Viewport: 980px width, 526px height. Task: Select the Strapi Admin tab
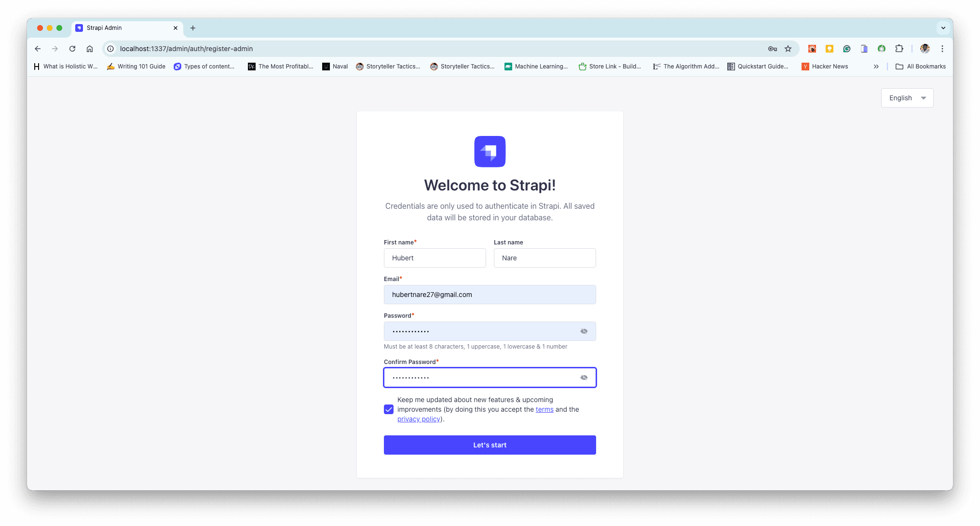coord(127,28)
